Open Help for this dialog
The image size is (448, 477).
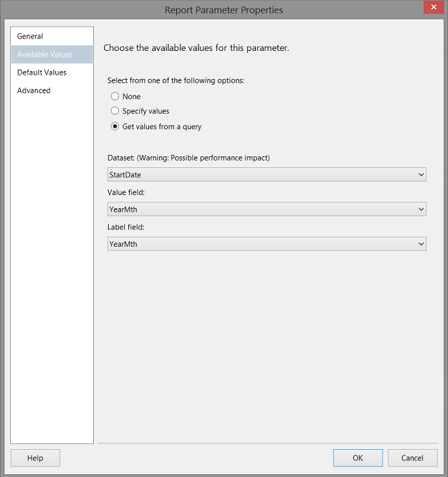[x=35, y=458]
